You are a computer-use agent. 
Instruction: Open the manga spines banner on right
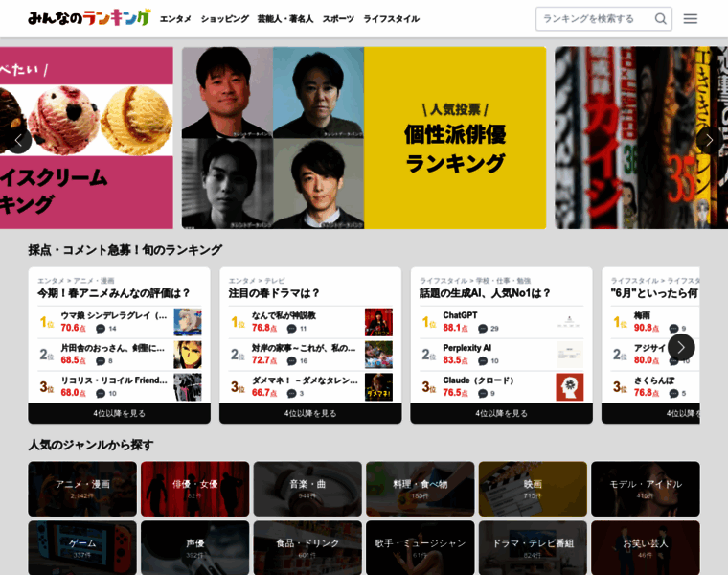[x=641, y=137]
